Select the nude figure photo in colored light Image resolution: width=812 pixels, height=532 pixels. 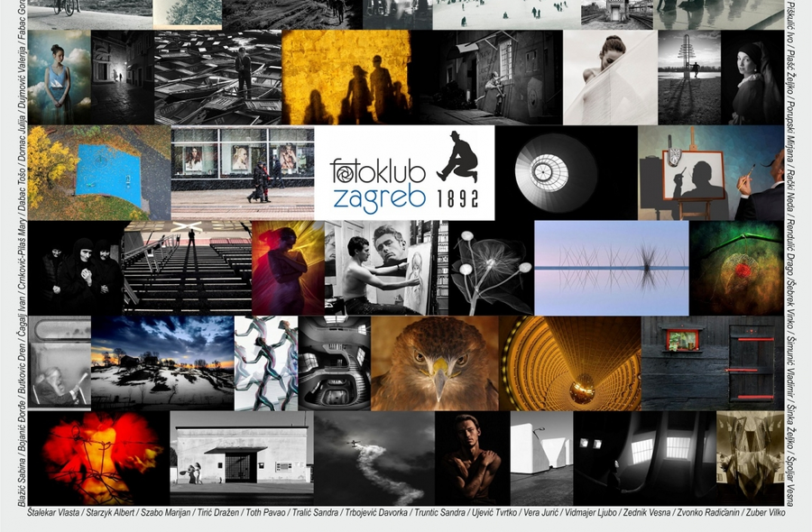pos(289,268)
